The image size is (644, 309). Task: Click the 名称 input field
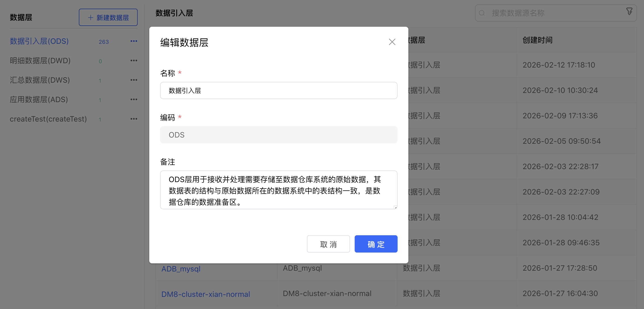pyautogui.click(x=279, y=90)
